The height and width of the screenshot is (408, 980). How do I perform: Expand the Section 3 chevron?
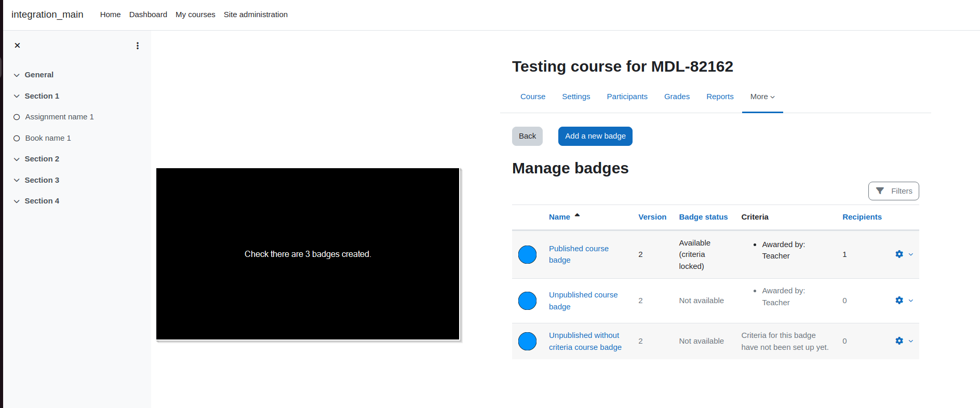[17, 181]
